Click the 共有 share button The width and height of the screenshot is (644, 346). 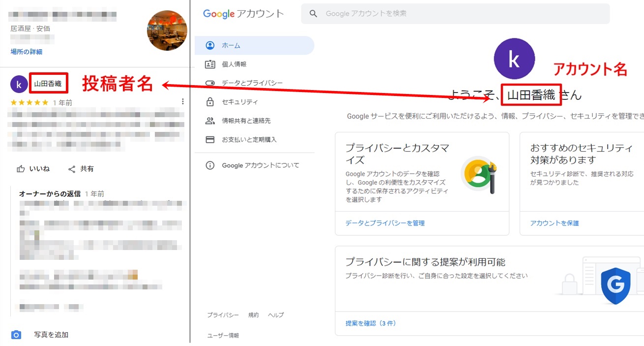81,169
